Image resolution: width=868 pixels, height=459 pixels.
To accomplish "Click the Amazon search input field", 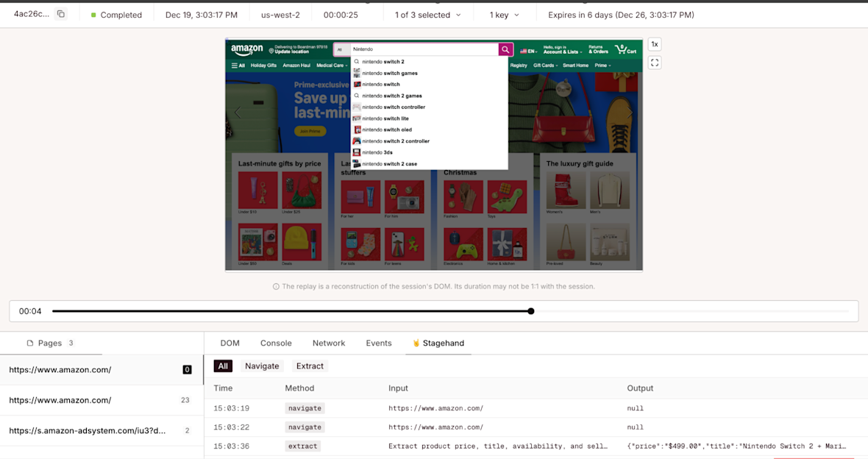I will tap(424, 49).
